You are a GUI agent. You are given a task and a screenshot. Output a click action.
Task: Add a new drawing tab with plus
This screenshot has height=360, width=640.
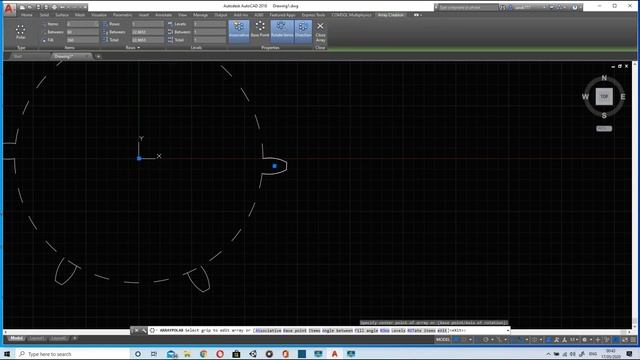tap(98, 56)
